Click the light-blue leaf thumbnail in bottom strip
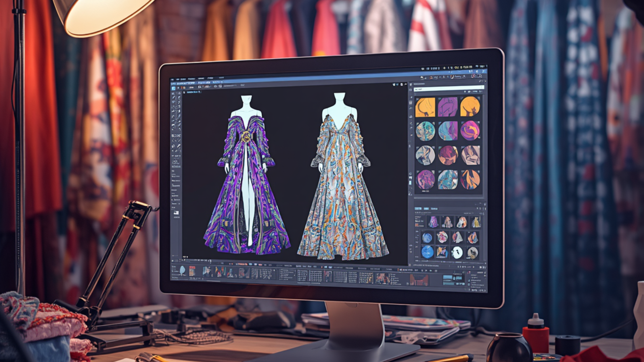 (x=182, y=271)
